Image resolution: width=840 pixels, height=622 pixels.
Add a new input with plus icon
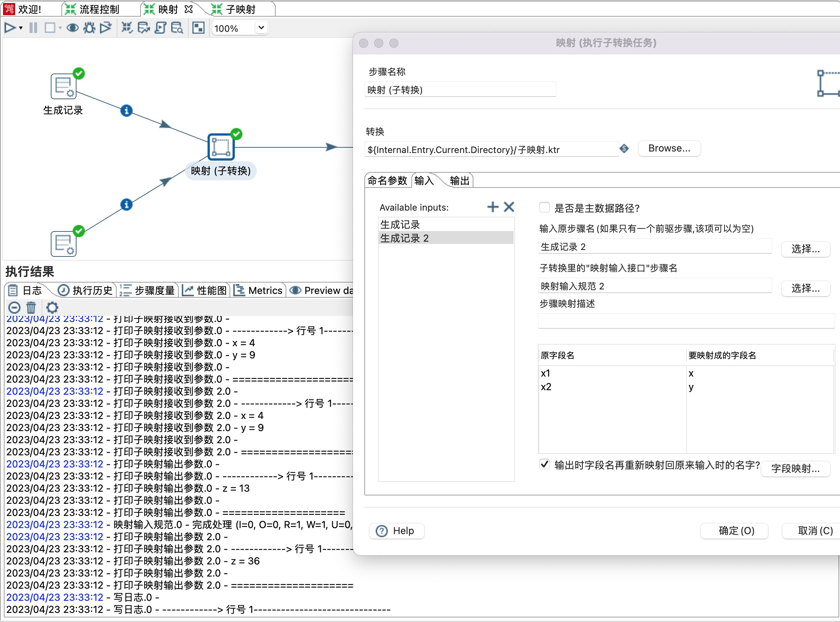pos(493,207)
